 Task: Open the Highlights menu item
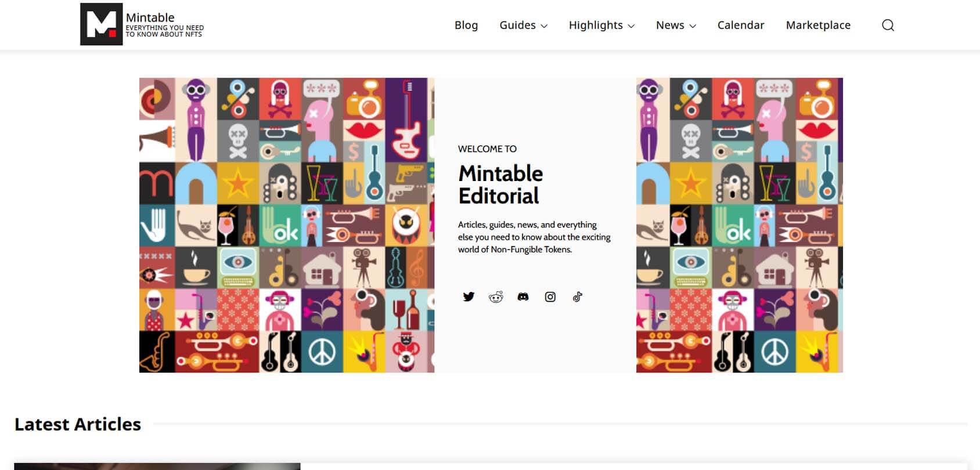pos(596,25)
